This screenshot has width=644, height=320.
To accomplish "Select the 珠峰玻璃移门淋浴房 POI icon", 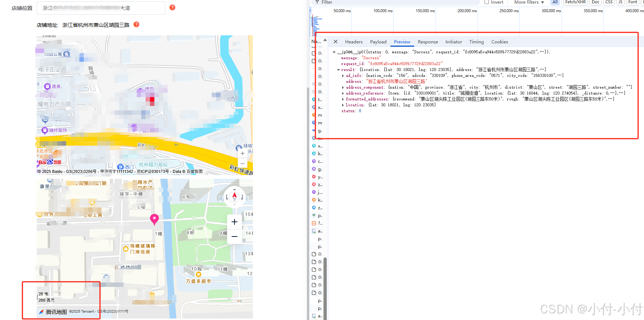I will (126, 249).
